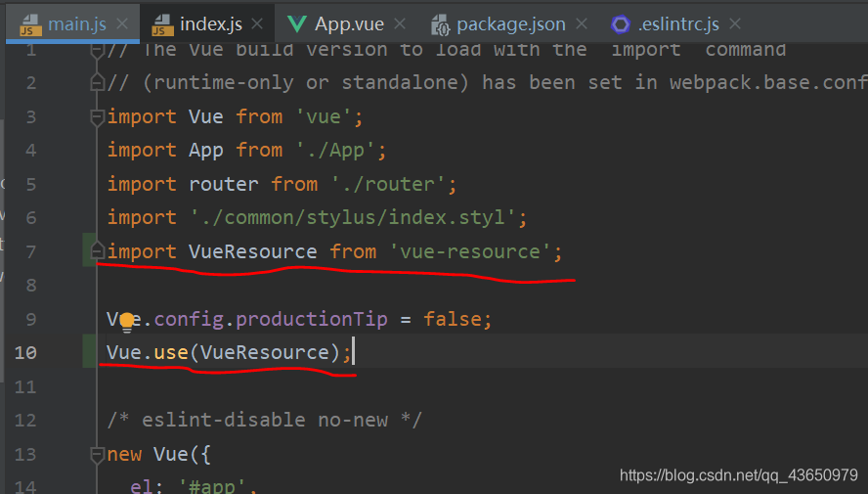Click line number 10 in the gutter
Image resolution: width=868 pixels, height=494 pixels.
coord(25,353)
